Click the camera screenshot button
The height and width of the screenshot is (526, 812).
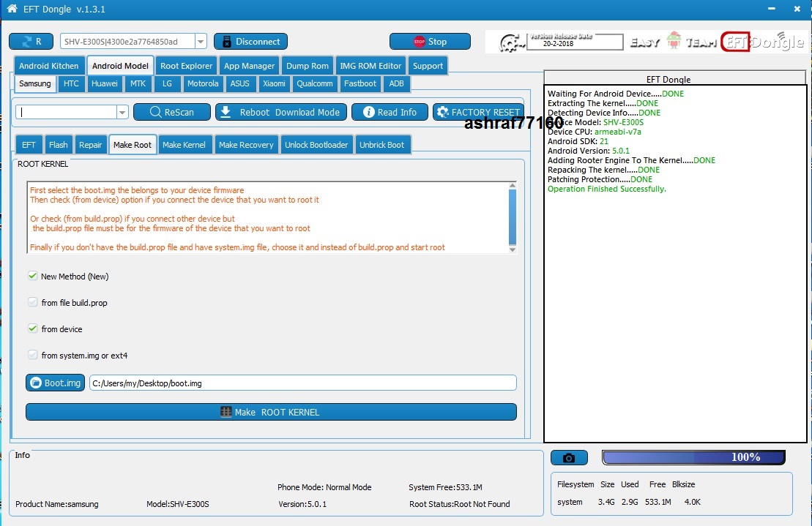569,458
